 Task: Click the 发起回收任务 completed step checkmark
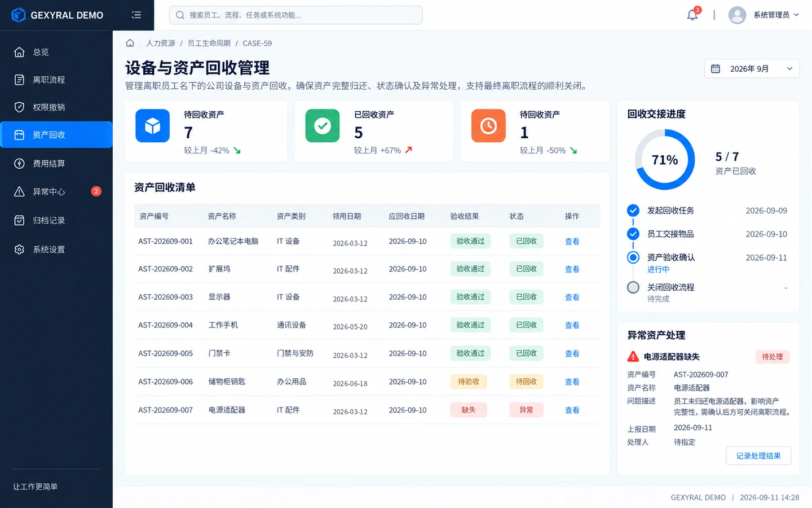click(633, 211)
